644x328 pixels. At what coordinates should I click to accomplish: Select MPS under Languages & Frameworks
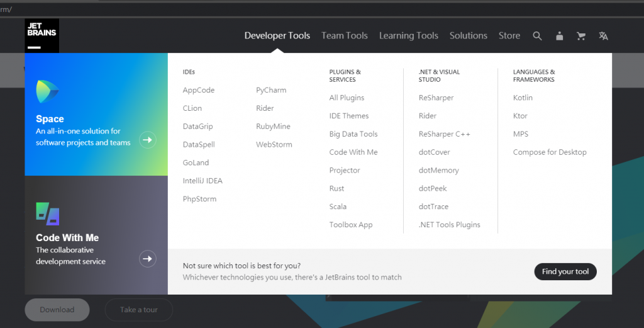pyautogui.click(x=520, y=133)
